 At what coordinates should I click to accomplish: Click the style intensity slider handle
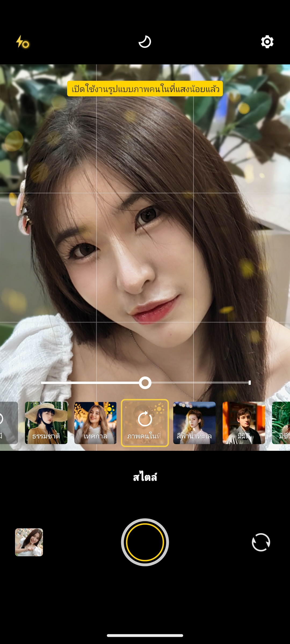145,383
